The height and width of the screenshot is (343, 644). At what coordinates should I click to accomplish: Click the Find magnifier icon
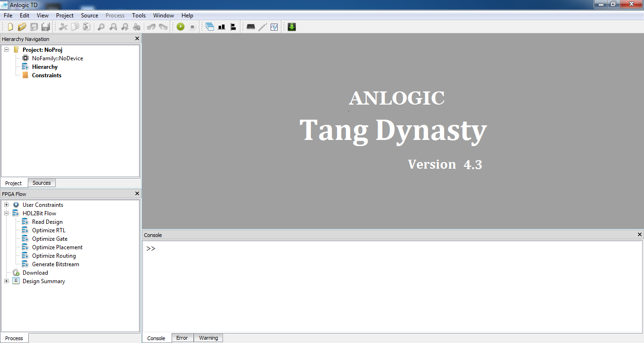tap(101, 27)
